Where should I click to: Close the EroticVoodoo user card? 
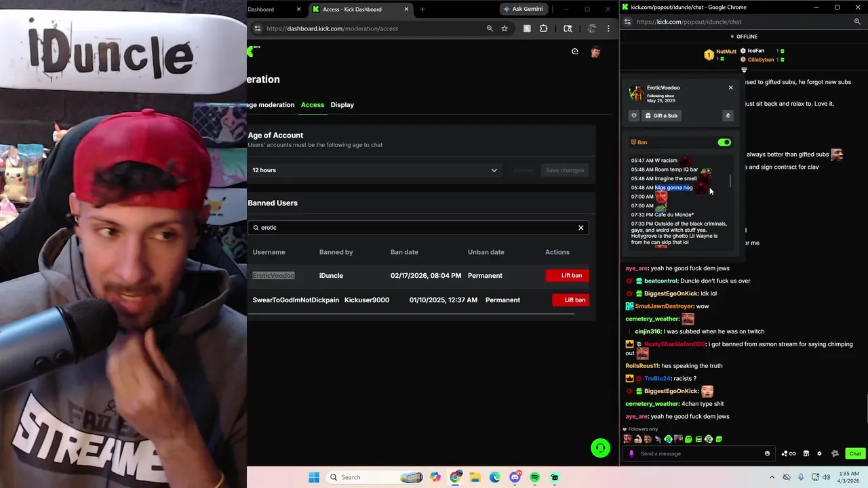(x=730, y=87)
